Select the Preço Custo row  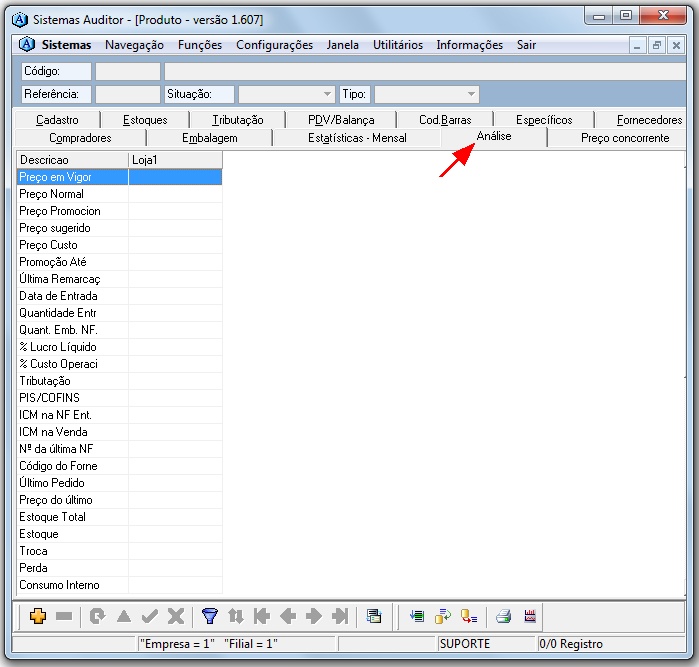(x=119, y=245)
